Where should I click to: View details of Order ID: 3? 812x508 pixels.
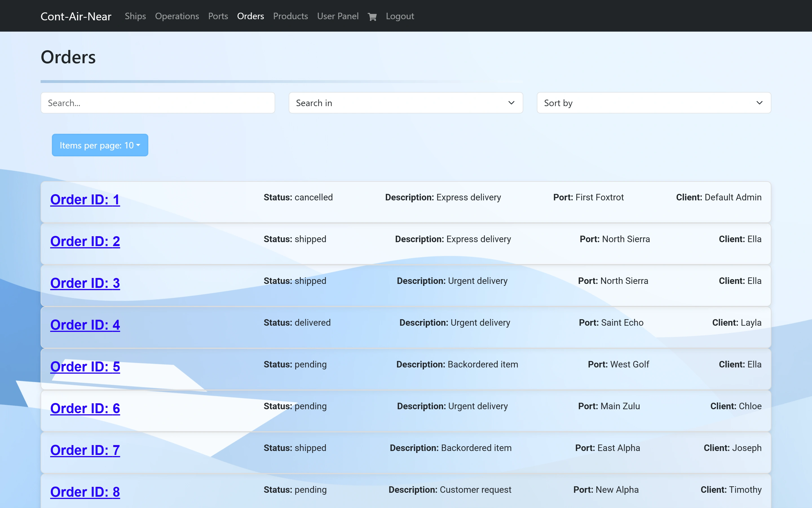coord(85,283)
